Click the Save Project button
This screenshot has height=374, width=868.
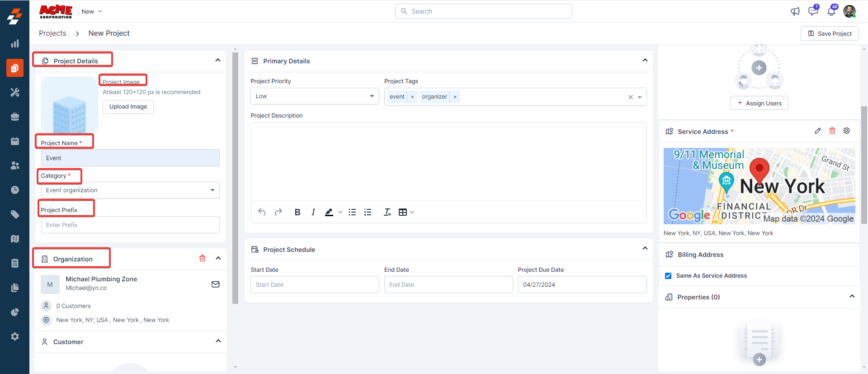click(829, 33)
